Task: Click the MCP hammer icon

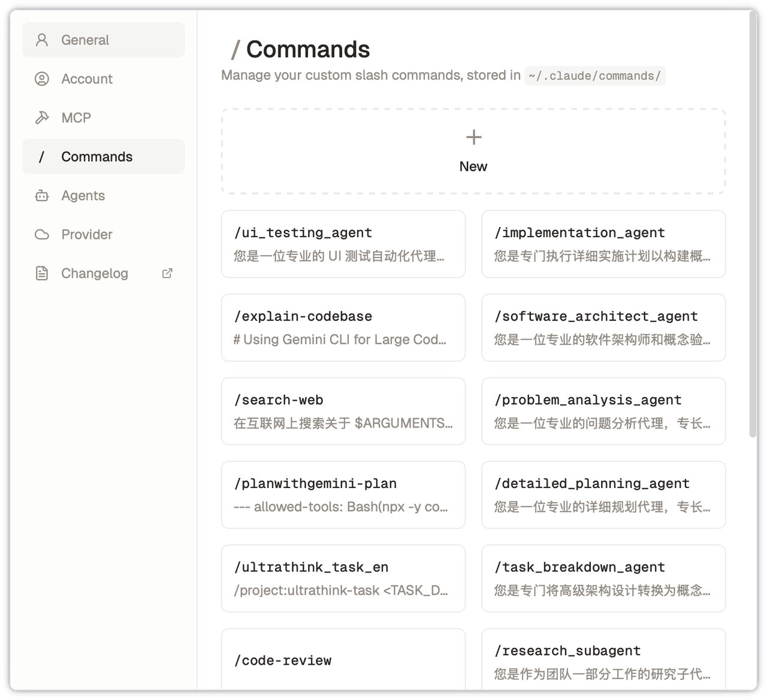Action: pos(42,118)
